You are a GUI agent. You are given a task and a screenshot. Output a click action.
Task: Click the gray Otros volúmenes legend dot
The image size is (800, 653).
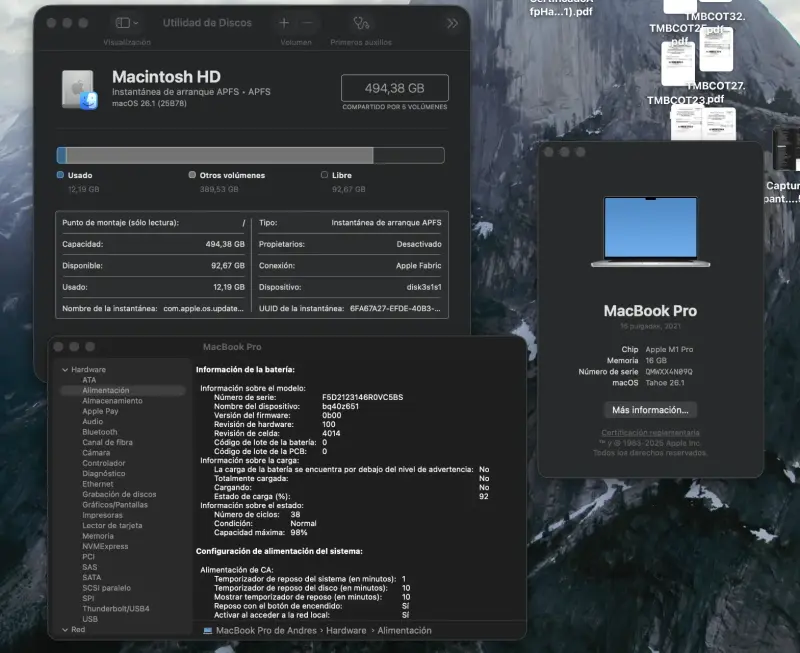click(192, 175)
